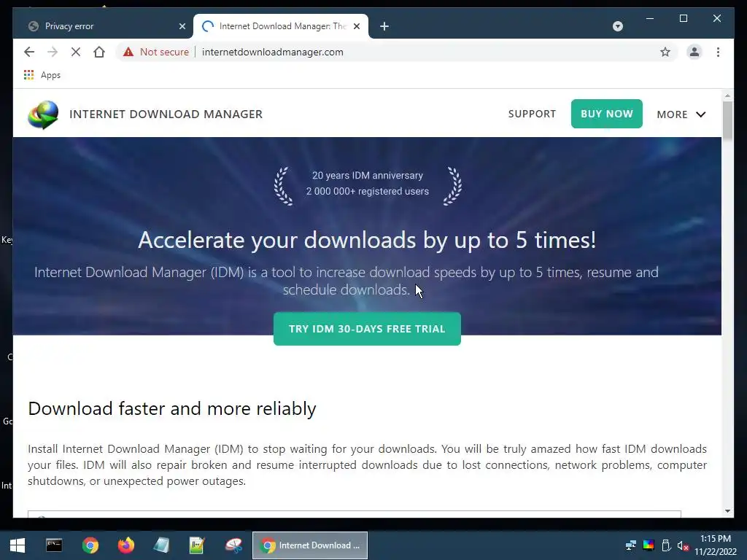This screenshot has height=560, width=747.
Task: Open the SUPPORT link
Action: (x=532, y=114)
